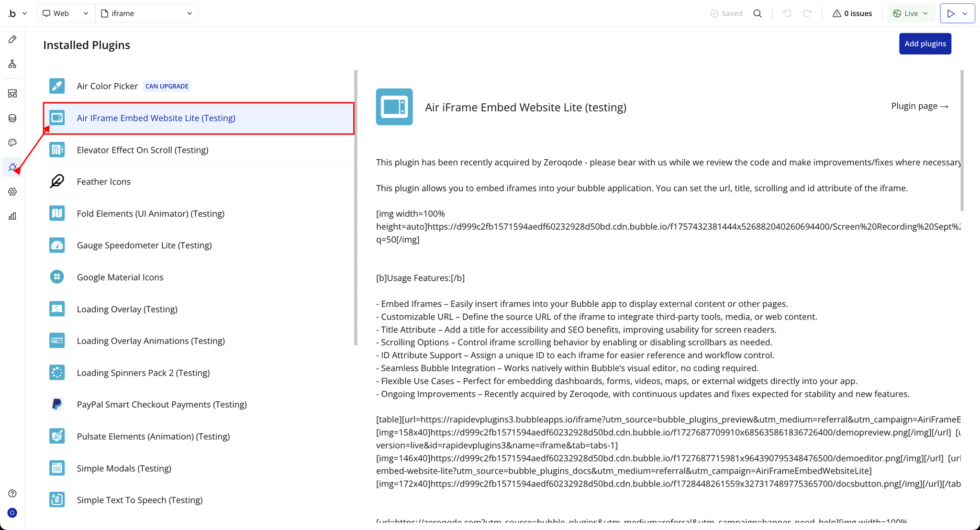This screenshot has height=530, width=980.
Task: Select the Feather Icons plugin
Action: [103, 182]
